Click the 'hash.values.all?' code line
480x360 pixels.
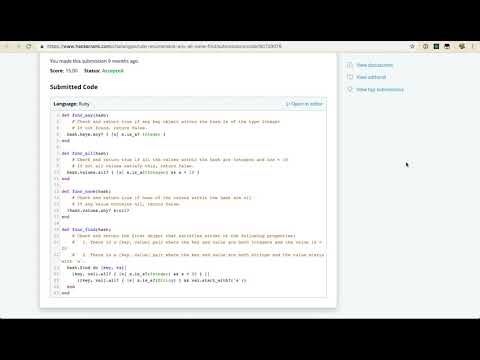click(x=133, y=172)
